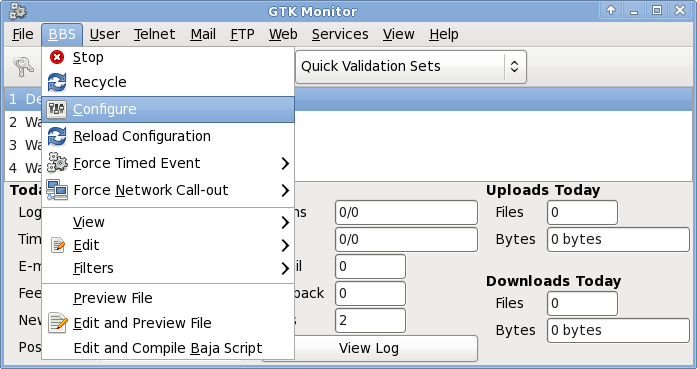Image resolution: width=697 pixels, height=369 pixels.
Task: Click the Downloads Today Bytes field
Action: [618, 330]
